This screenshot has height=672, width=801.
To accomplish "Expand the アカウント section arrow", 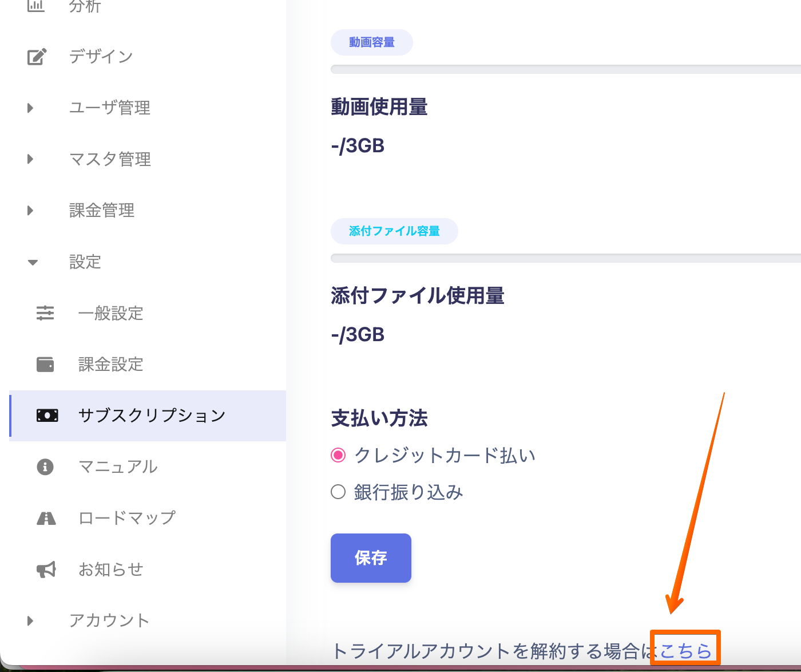I will tap(31, 620).
